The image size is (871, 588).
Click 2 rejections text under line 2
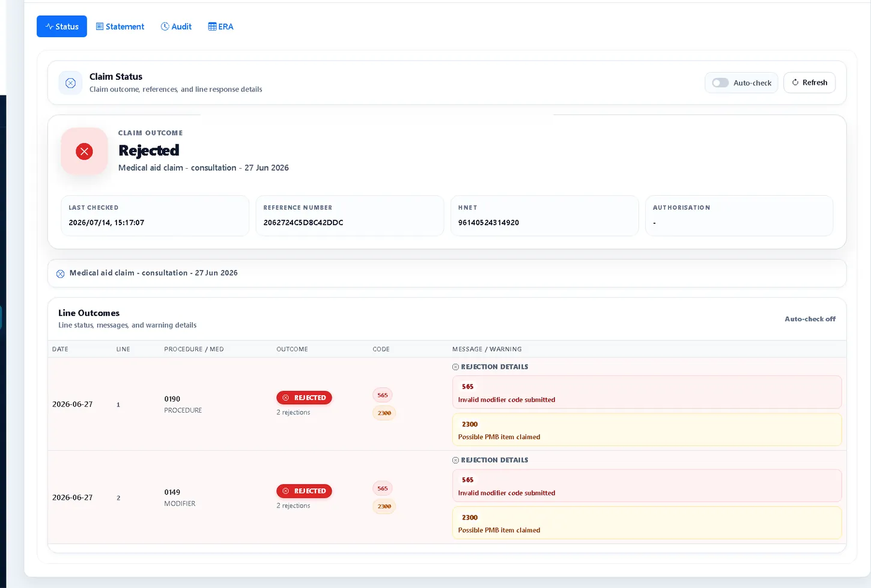[x=293, y=506]
